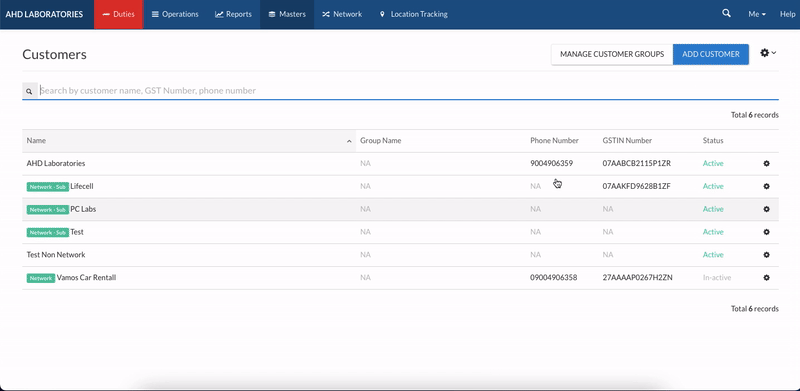Click the GSTIN Number column header
Viewport: 800px width, 391px height.
tap(627, 140)
